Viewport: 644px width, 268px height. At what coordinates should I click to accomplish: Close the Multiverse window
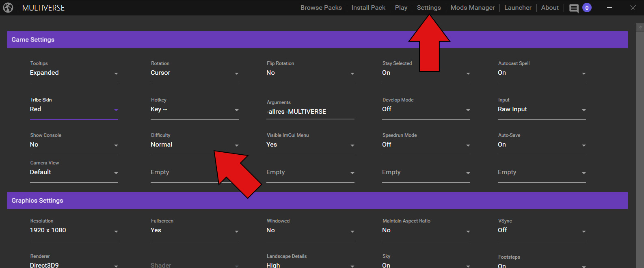click(x=633, y=8)
